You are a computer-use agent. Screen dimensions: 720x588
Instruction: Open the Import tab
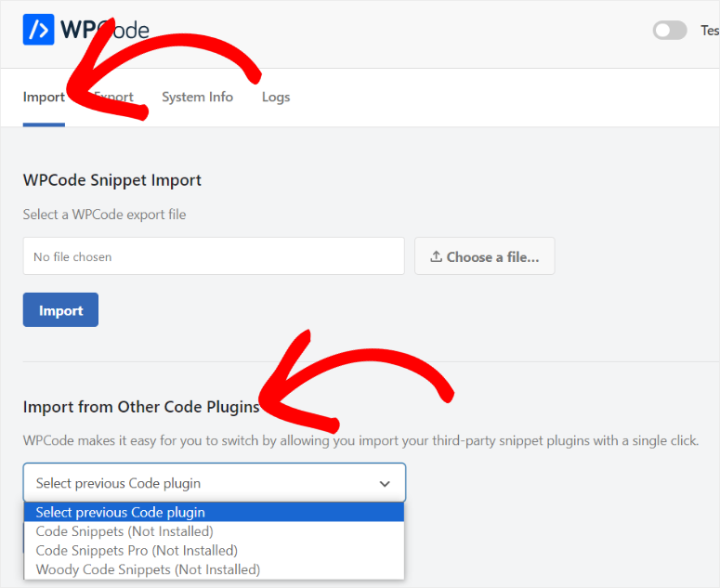44,97
